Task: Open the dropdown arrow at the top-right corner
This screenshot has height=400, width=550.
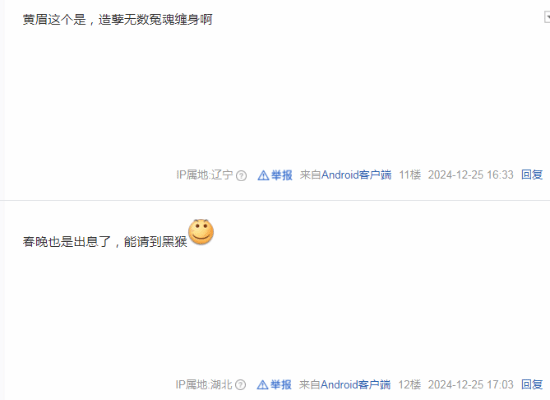Action: (547, 16)
